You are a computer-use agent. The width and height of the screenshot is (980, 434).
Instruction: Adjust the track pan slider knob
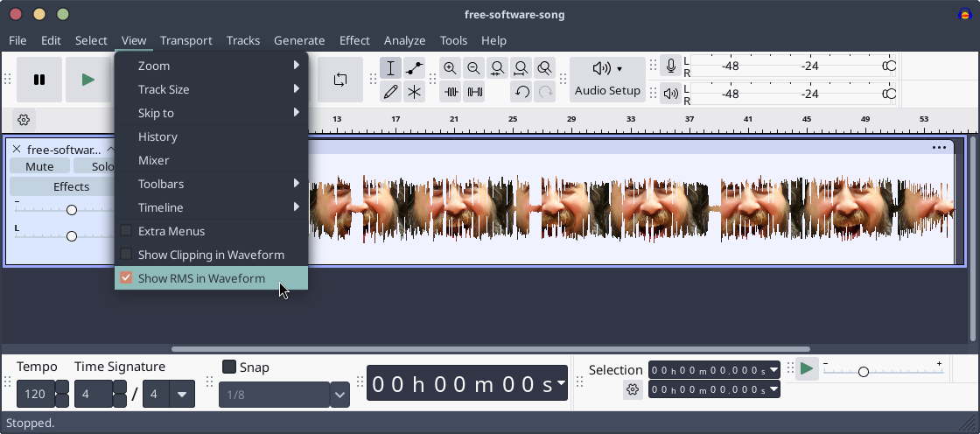point(71,235)
